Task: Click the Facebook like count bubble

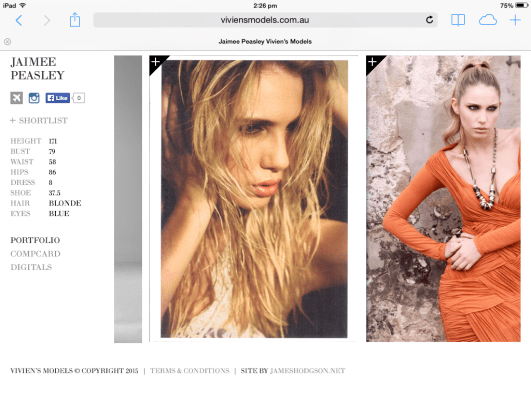Action: 79,98
